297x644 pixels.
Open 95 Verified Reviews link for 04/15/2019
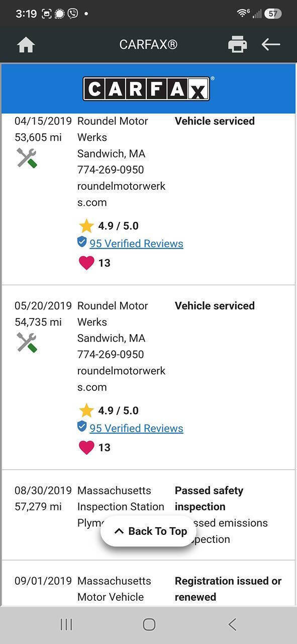pos(136,244)
